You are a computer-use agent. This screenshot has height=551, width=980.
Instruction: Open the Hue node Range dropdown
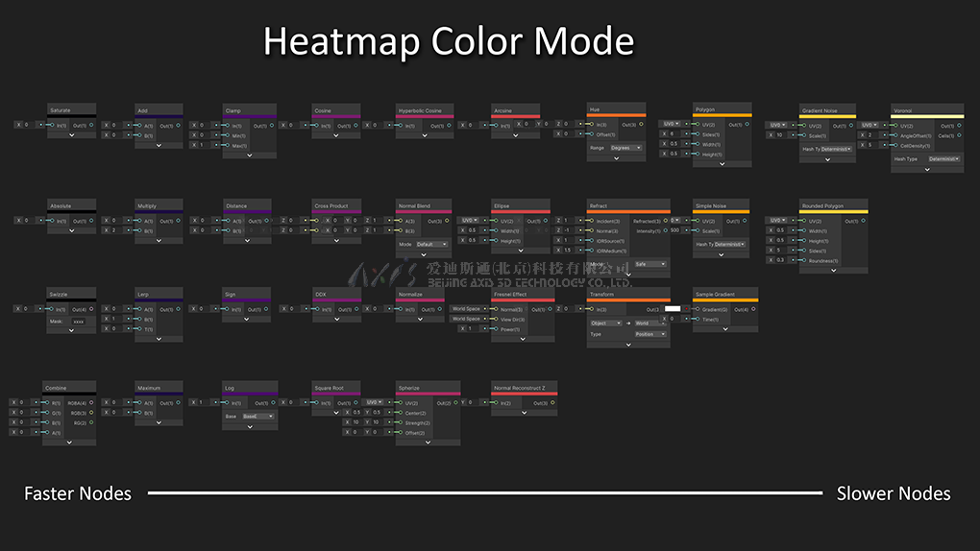point(625,148)
